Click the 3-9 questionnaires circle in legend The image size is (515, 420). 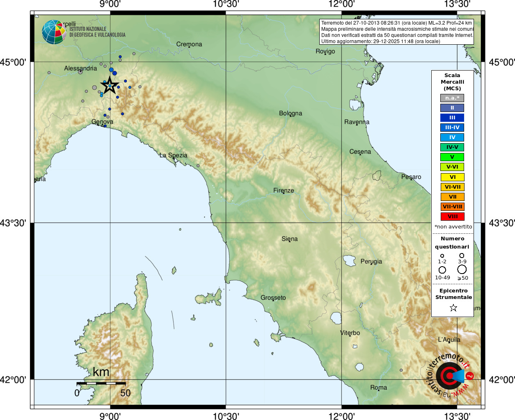(x=462, y=256)
